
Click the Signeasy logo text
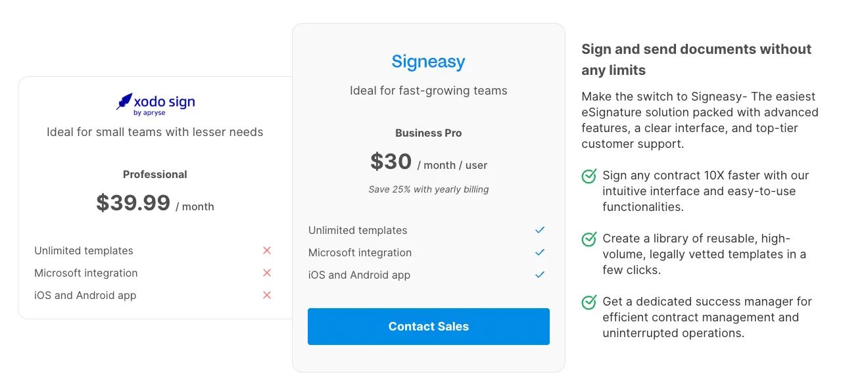tap(428, 62)
